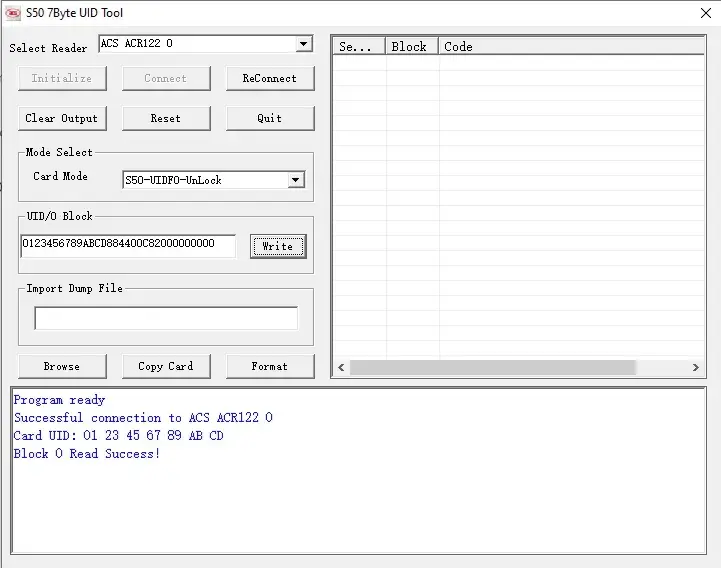721x568 pixels.
Task: Open the Select Reader dropdown
Action: 304,45
